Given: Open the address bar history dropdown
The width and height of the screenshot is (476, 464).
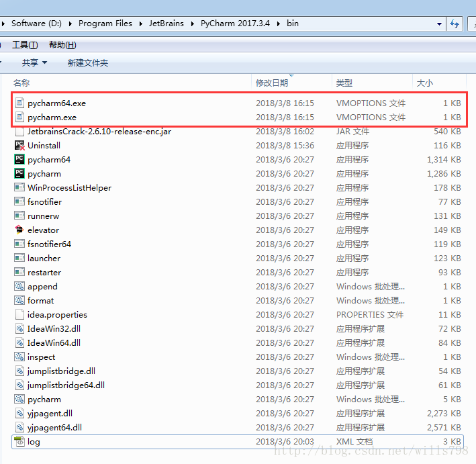Looking at the screenshot, I should pos(439,24).
